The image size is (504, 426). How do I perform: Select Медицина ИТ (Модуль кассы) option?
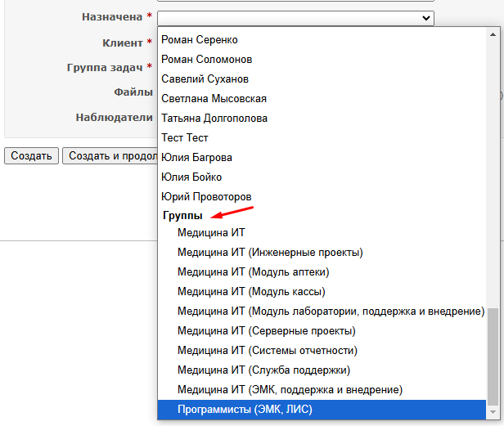pyautogui.click(x=251, y=292)
